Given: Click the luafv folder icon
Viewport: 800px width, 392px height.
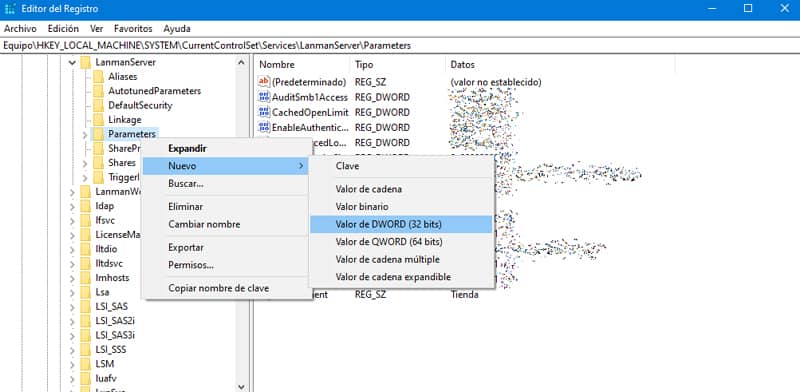Looking at the screenshot, I should pos(86,378).
